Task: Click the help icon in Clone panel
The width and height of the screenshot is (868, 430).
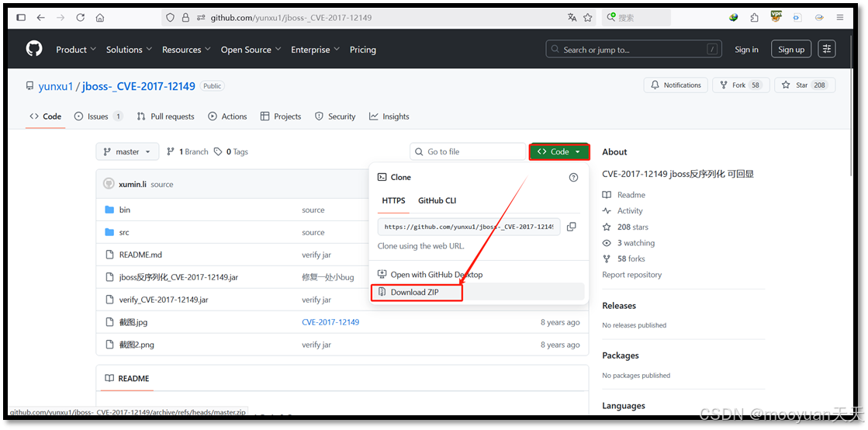Action: pyautogui.click(x=573, y=177)
